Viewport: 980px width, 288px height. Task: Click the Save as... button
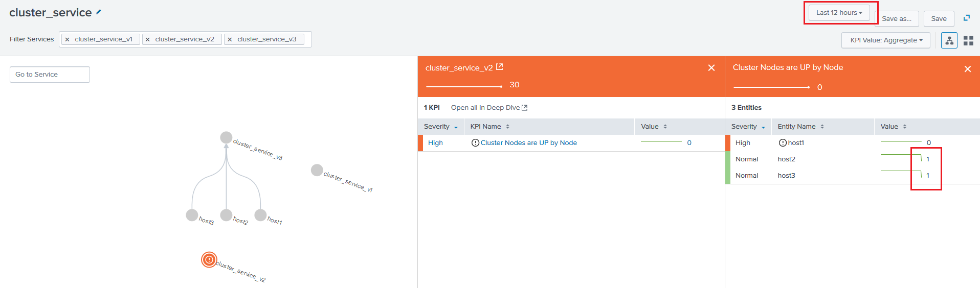point(897,19)
